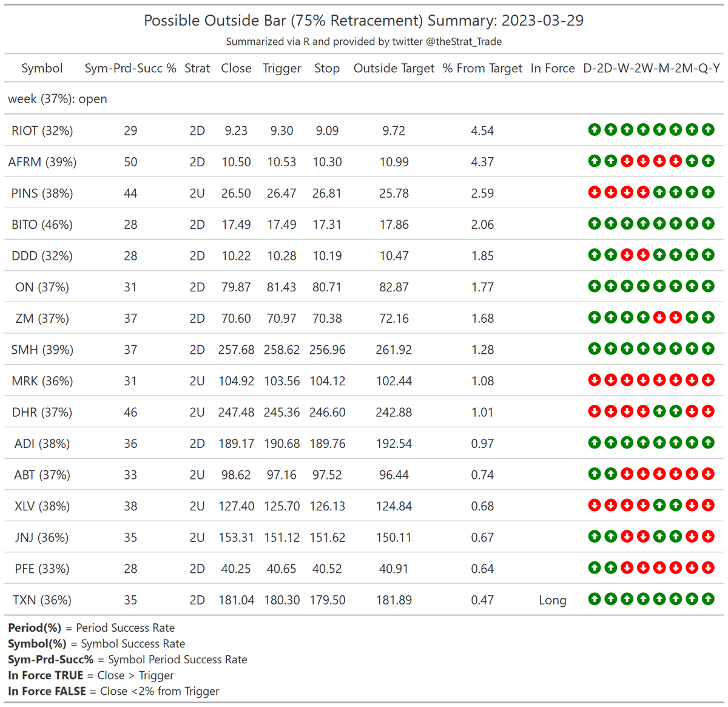Click RIOT row's daily (D) green up arrow
Image resolution: width=728 pixels, height=707 pixels.
click(595, 129)
